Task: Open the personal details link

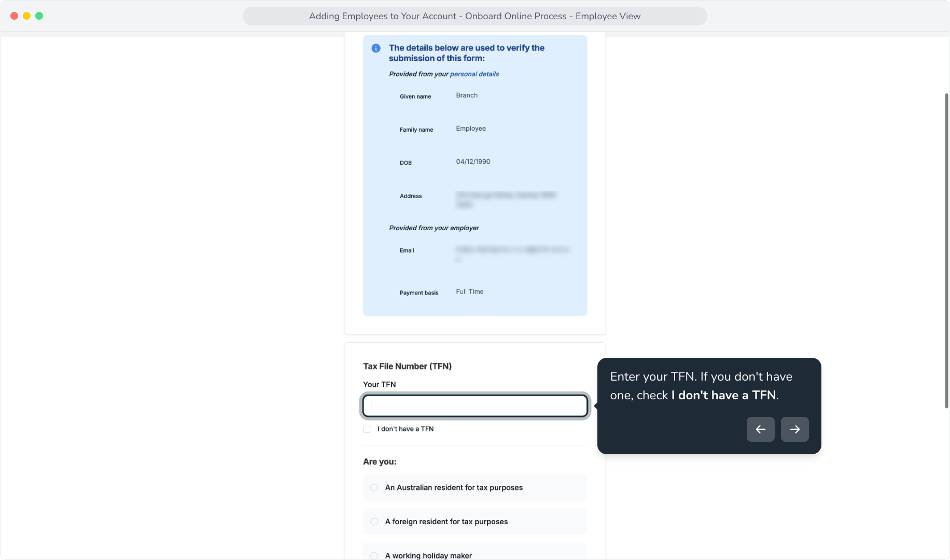Action: point(474,74)
